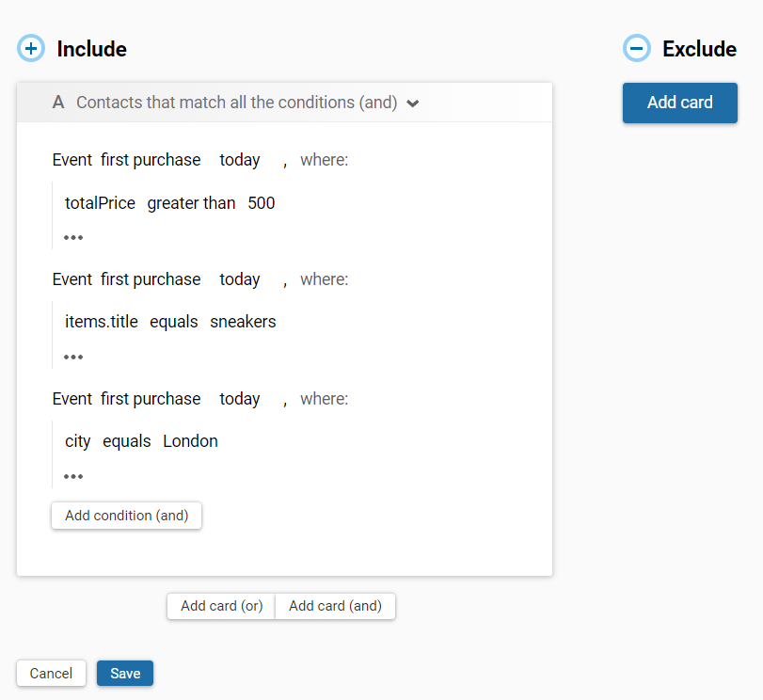Save the segment definition
This screenshot has height=700, width=763.
coord(124,673)
